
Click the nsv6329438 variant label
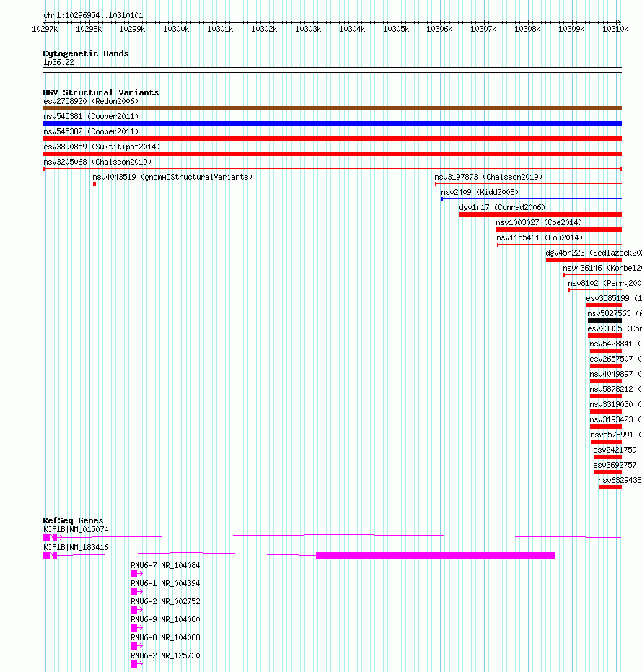click(x=620, y=480)
